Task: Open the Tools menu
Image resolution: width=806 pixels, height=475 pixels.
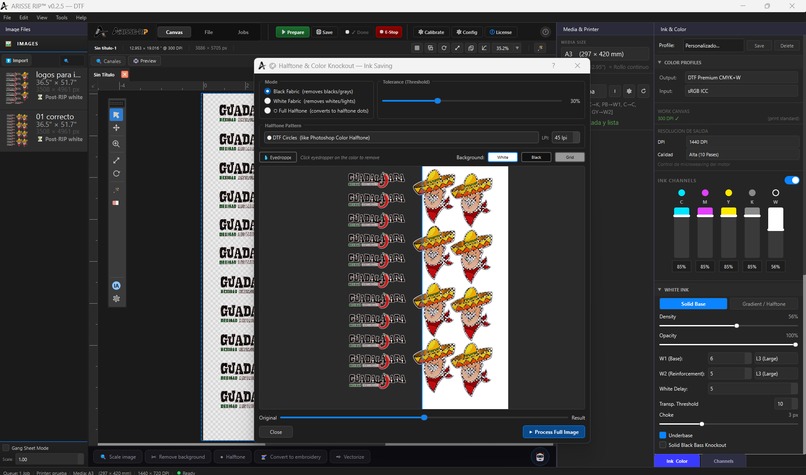Action: [x=62, y=17]
